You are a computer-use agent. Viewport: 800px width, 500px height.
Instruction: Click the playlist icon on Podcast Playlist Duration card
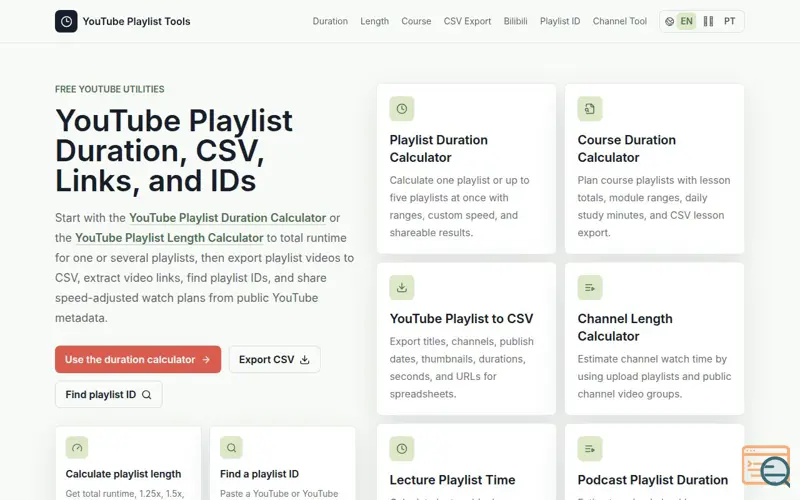(x=590, y=449)
